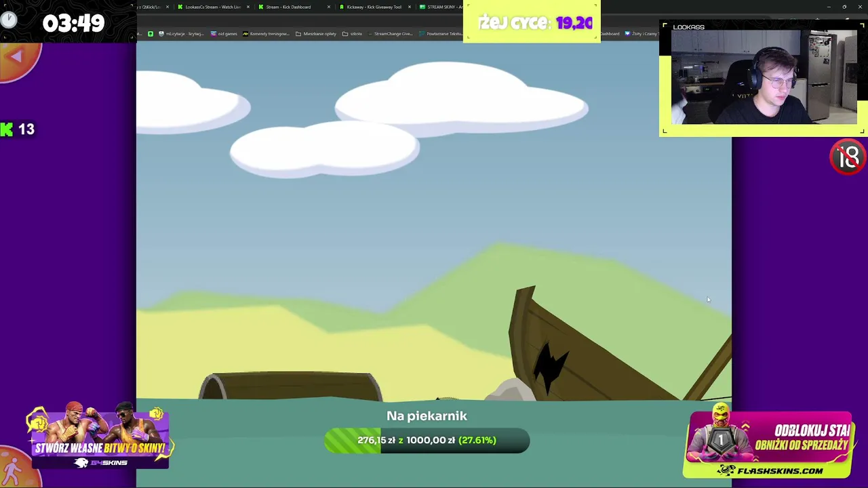Click the Na piekarnik donation progress bar
This screenshot has height=488, width=868.
[427, 441]
